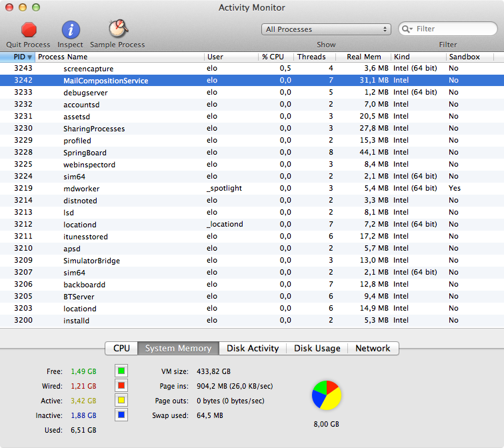Click the red Wired memory swatch

tap(121, 385)
